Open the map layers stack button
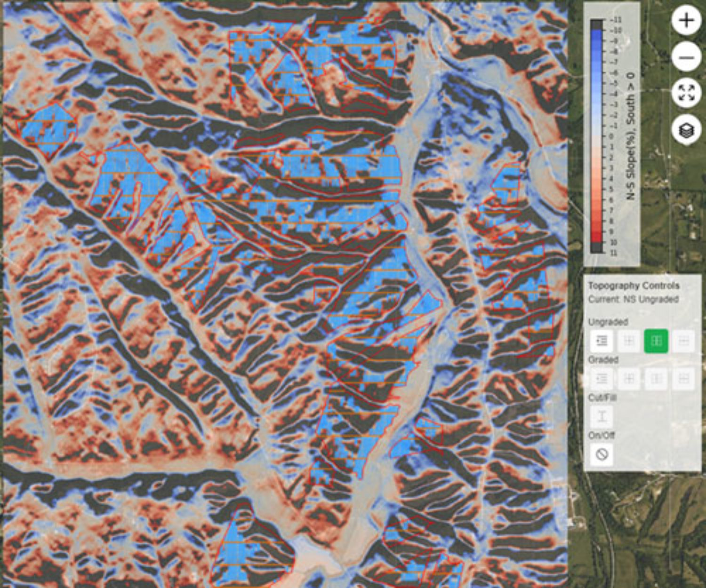The height and width of the screenshot is (588, 706). click(687, 129)
